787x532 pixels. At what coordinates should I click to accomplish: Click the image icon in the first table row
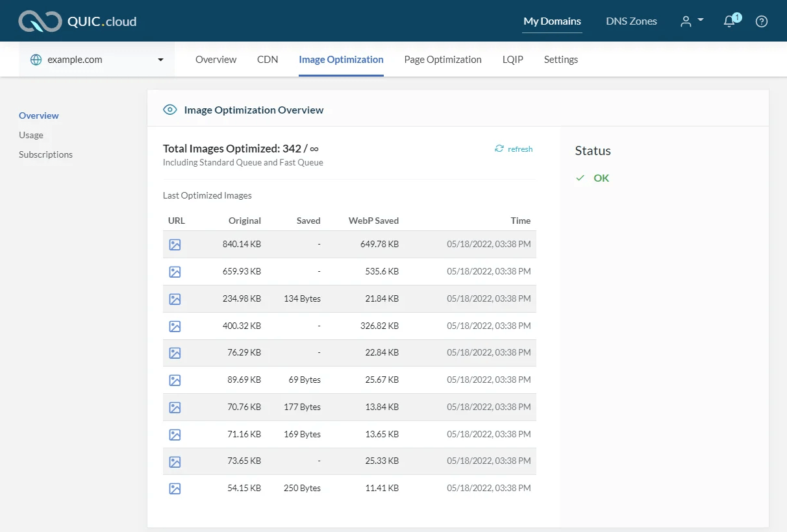tap(175, 245)
